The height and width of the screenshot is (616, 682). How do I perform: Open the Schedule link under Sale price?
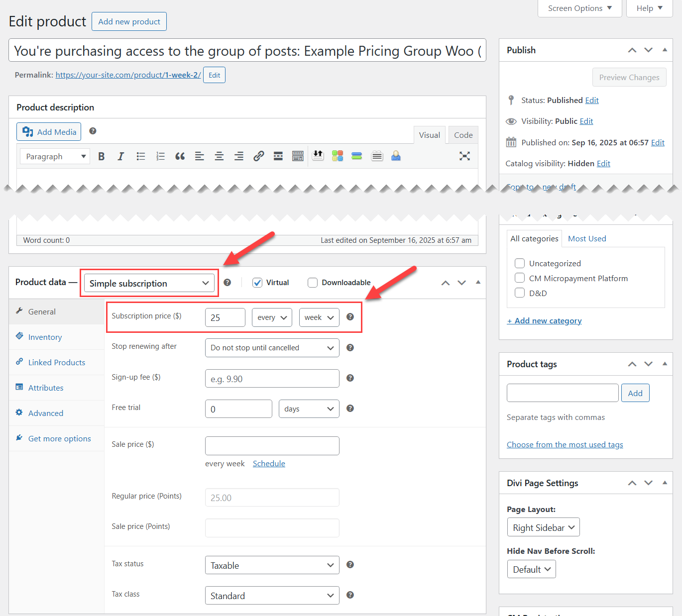pos(269,463)
